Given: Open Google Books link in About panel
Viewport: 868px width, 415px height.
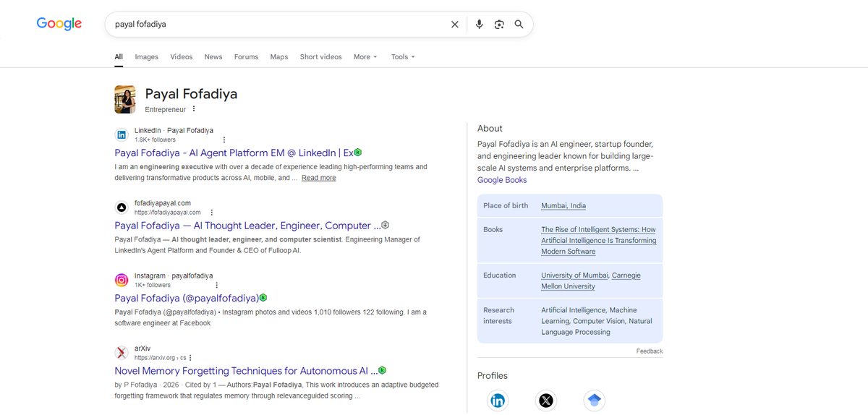Looking at the screenshot, I should 502,180.
